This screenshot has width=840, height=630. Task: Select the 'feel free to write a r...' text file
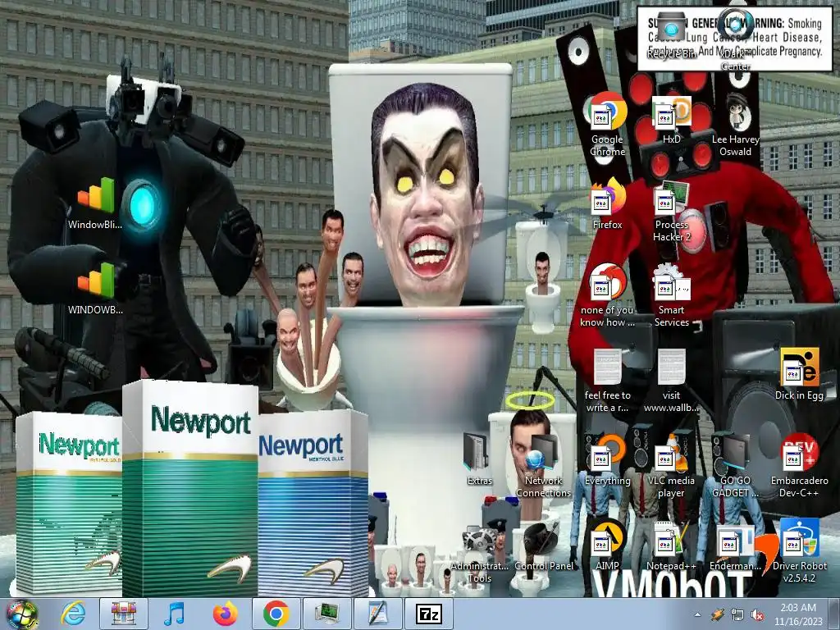click(607, 381)
